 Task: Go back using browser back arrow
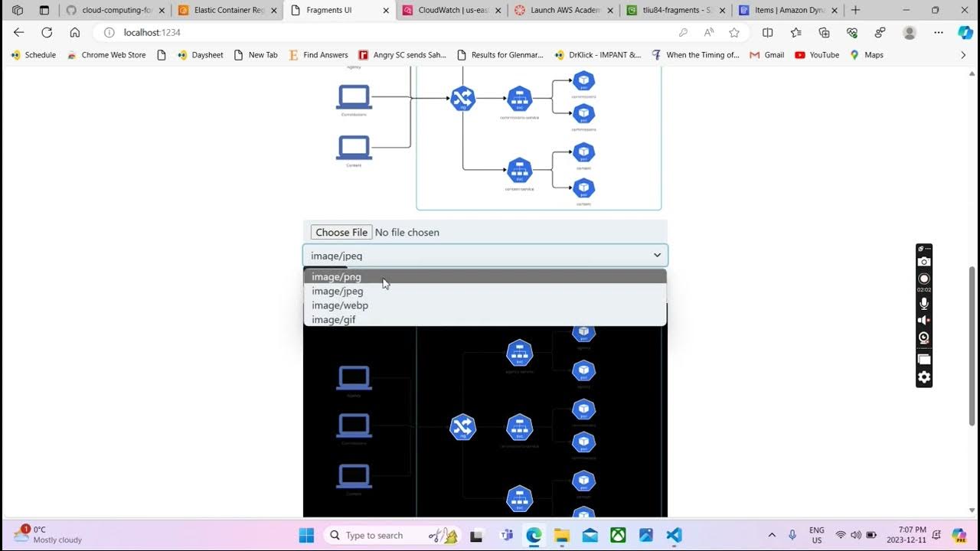coord(19,32)
